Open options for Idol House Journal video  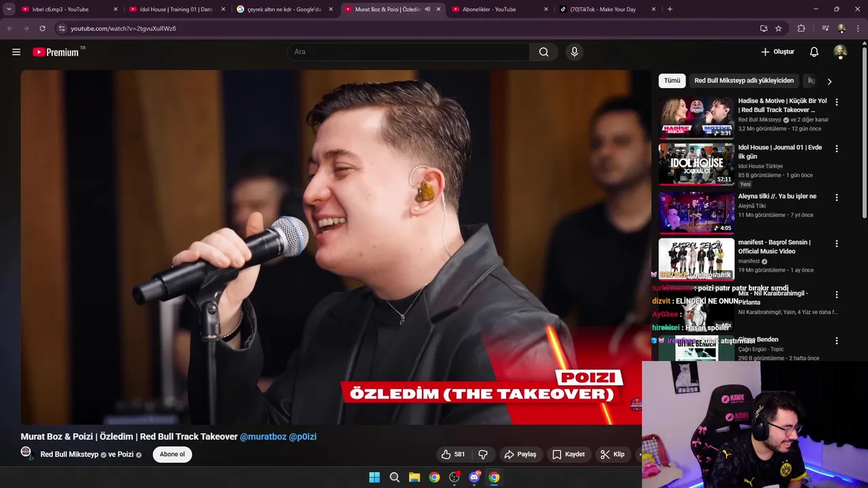point(836,148)
